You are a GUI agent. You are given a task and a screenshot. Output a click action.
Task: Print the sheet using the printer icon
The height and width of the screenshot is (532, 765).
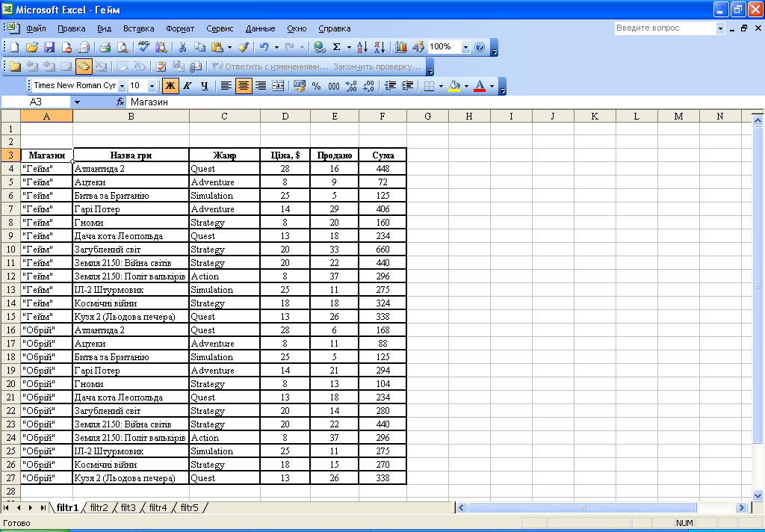point(105,47)
